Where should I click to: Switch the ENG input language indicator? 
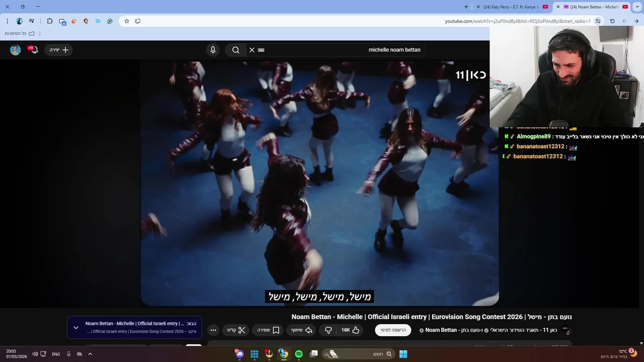click(56, 354)
